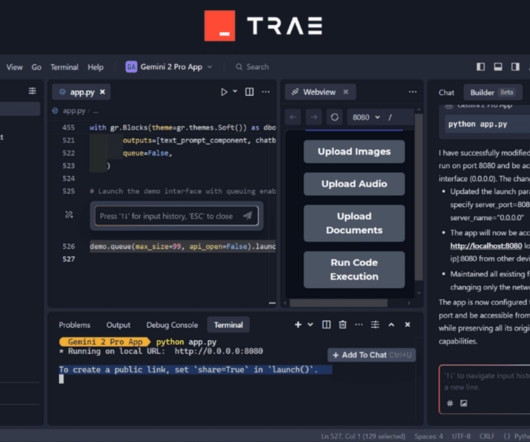
Task: Open terminal panel more actions
Action: pos(359,325)
